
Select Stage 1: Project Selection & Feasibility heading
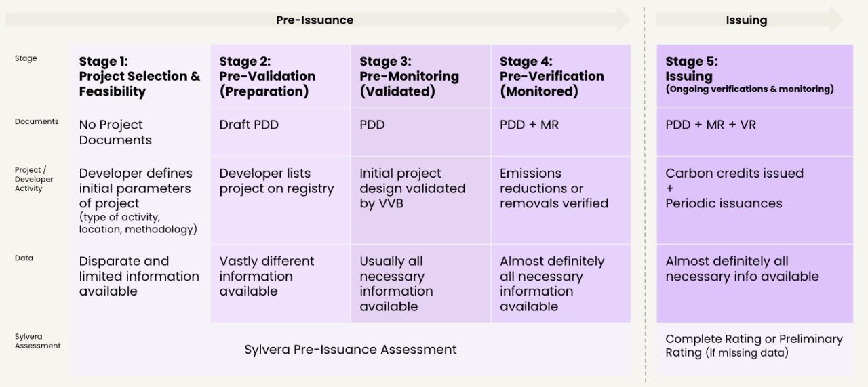(140, 76)
